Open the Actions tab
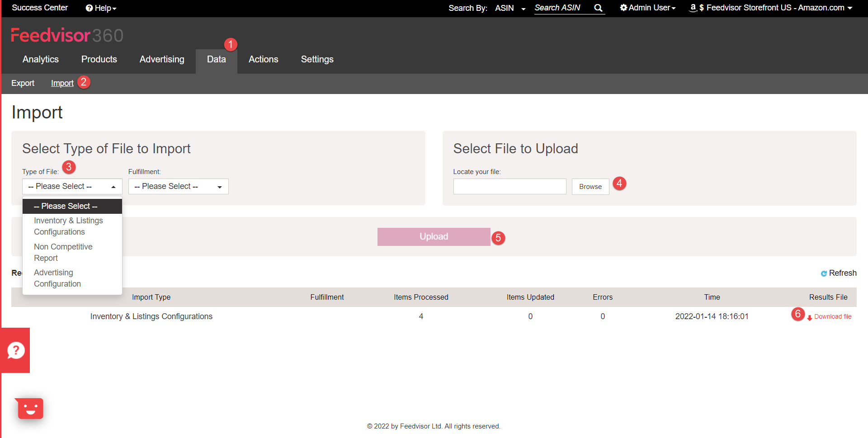The height and width of the screenshot is (438, 868). (264, 59)
